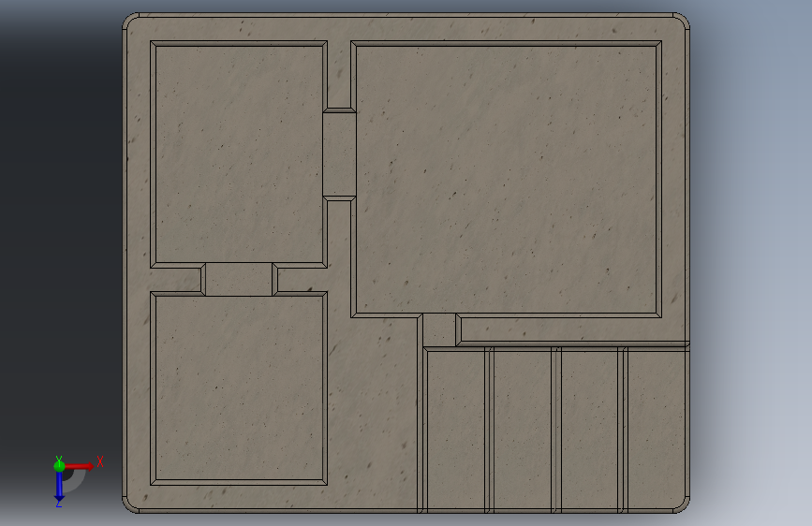The width and height of the screenshot is (812, 526).
Task: Click the red X axis arrow of the triad
Action: coord(79,466)
